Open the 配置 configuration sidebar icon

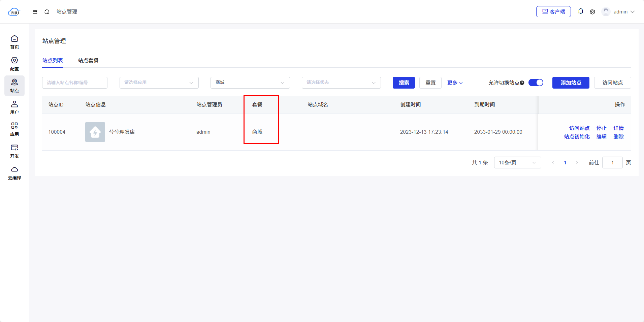(x=14, y=64)
